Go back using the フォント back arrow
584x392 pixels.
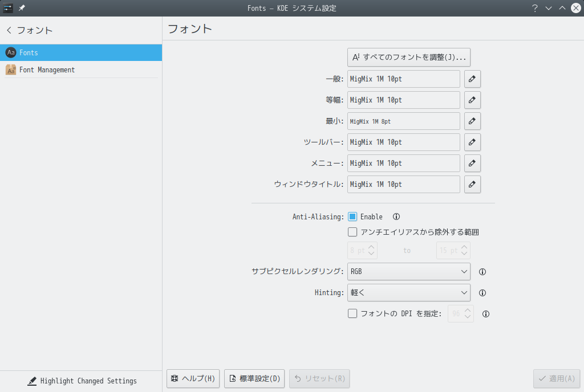click(9, 30)
